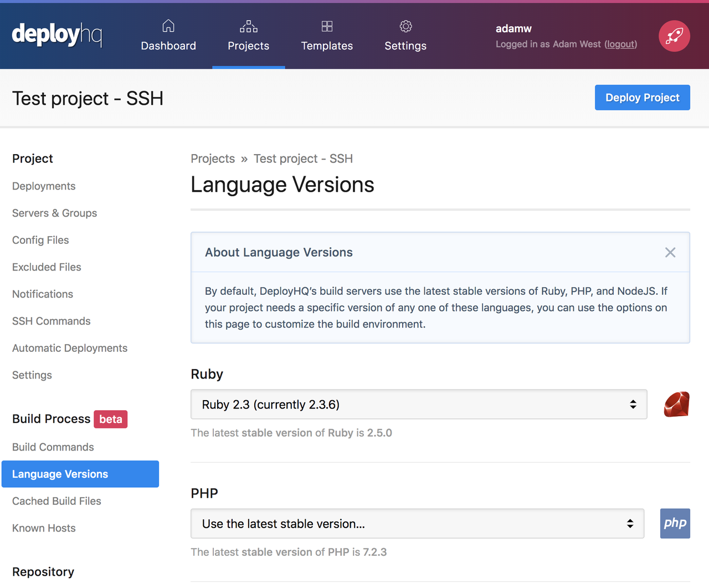The height and width of the screenshot is (588, 709).
Task: Open Settings via the gear icon
Action: pos(405,26)
